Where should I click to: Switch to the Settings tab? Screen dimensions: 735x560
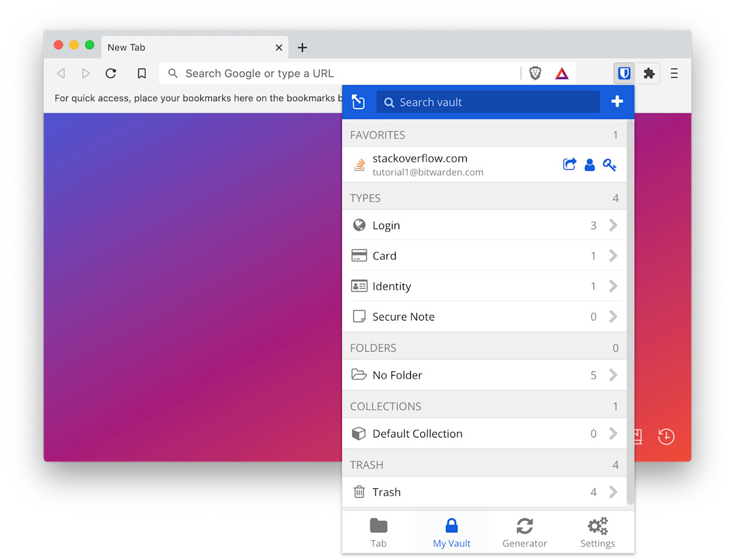click(597, 532)
